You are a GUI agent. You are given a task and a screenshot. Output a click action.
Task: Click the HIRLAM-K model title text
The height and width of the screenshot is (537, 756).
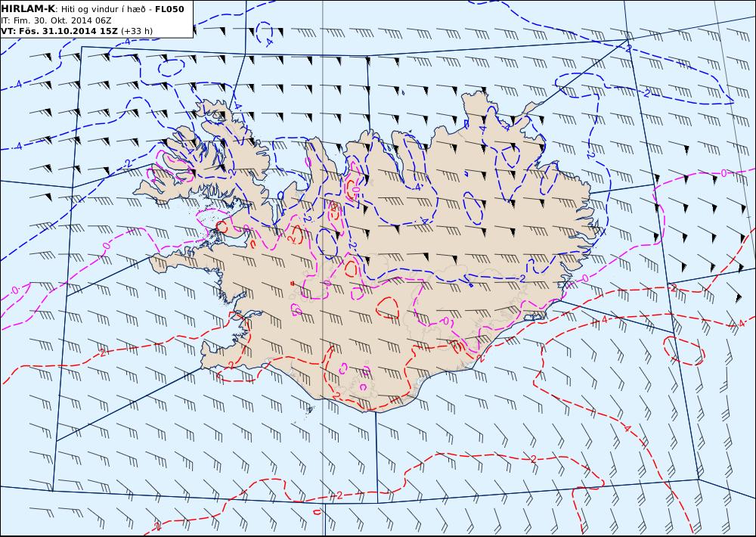(x=29, y=9)
